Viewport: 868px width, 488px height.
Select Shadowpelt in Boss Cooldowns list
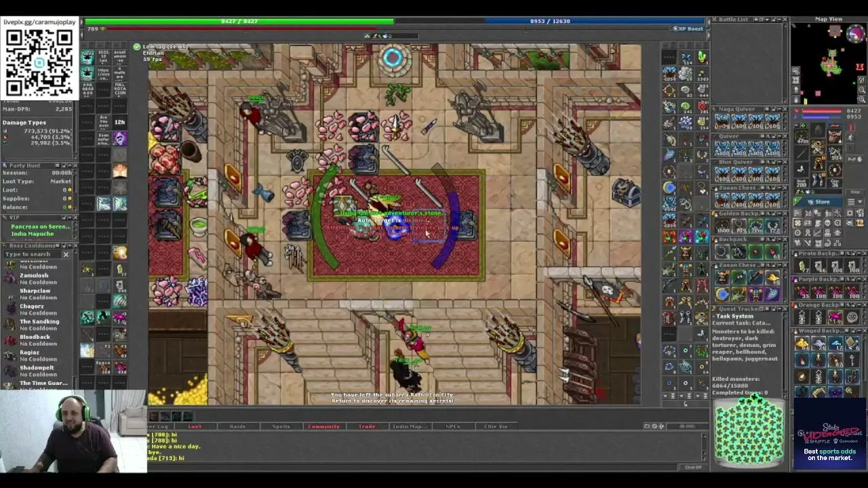pos(37,368)
